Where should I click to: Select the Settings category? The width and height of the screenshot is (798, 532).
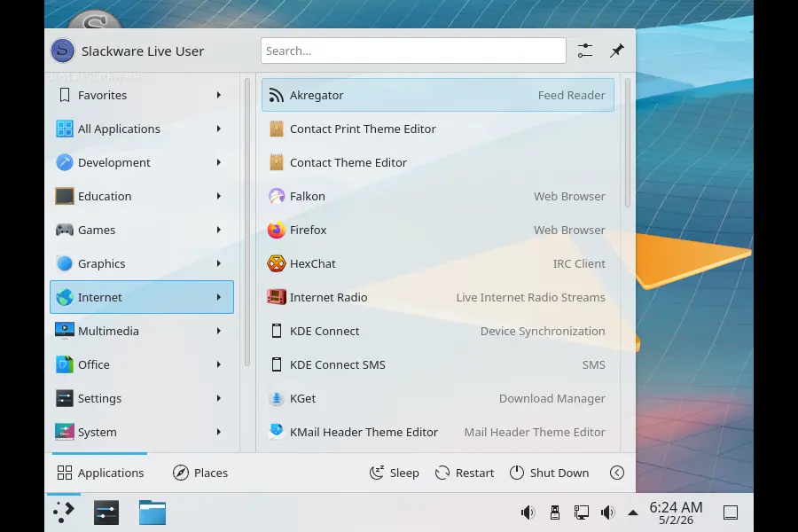click(142, 398)
